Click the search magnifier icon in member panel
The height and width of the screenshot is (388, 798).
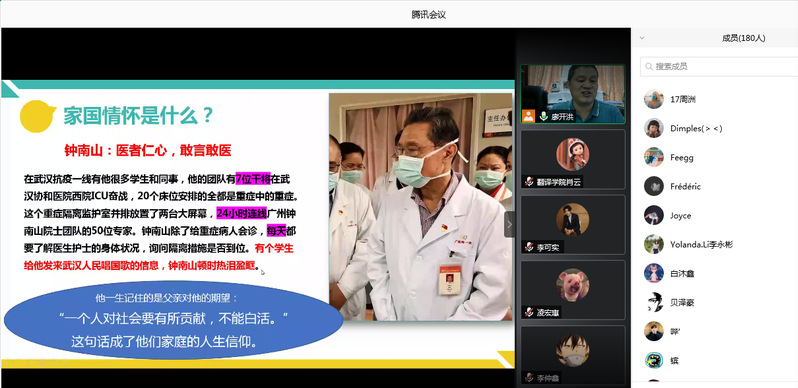pos(649,67)
